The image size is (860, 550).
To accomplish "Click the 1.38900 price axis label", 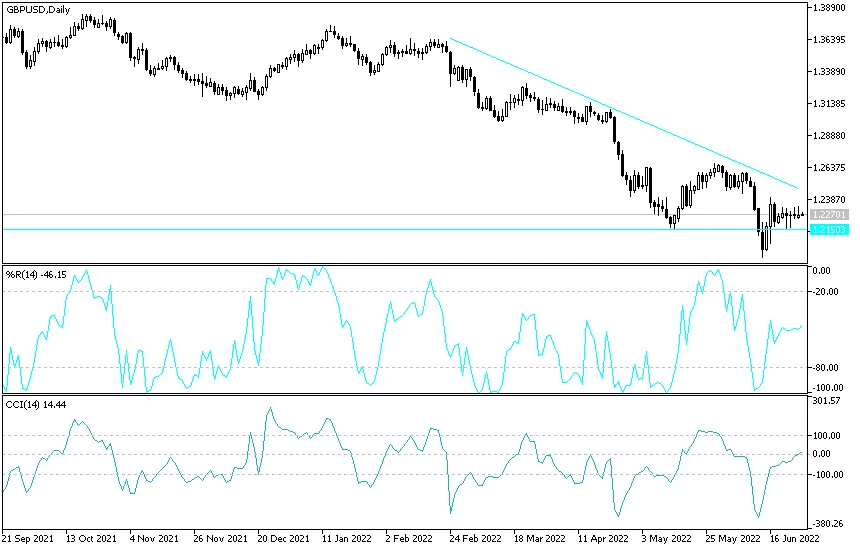I will [x=829, y=8].
